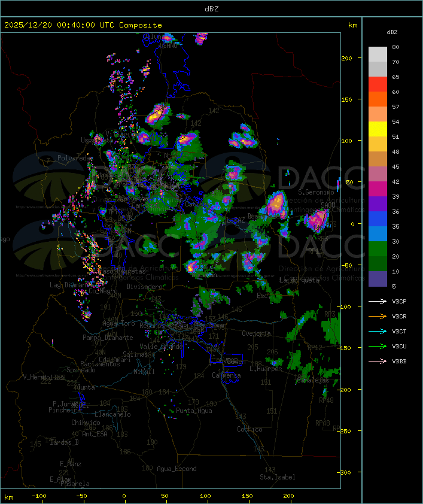This screenshot has width=423, height=504.
Task: Click the -100 km tick on the horizontal axis
Action: 39,496
